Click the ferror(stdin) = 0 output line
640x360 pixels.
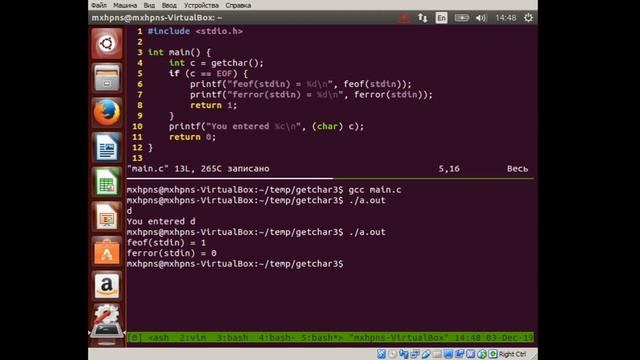point(171,253)
